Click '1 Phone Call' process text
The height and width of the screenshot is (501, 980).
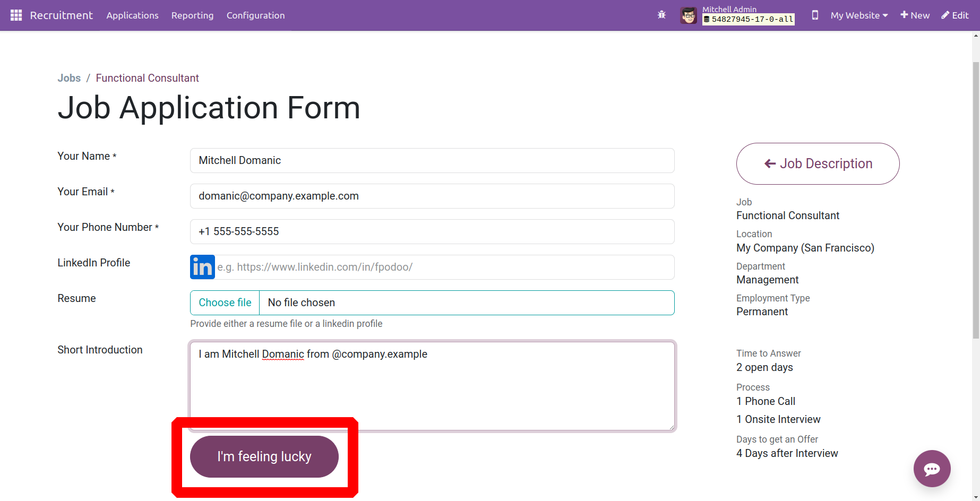766,401
